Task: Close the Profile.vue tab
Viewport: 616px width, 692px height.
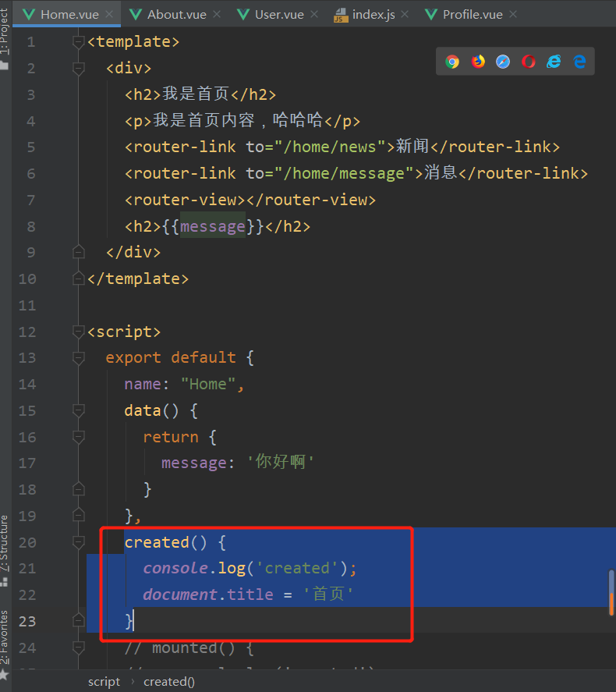Action: pos(513,14)
